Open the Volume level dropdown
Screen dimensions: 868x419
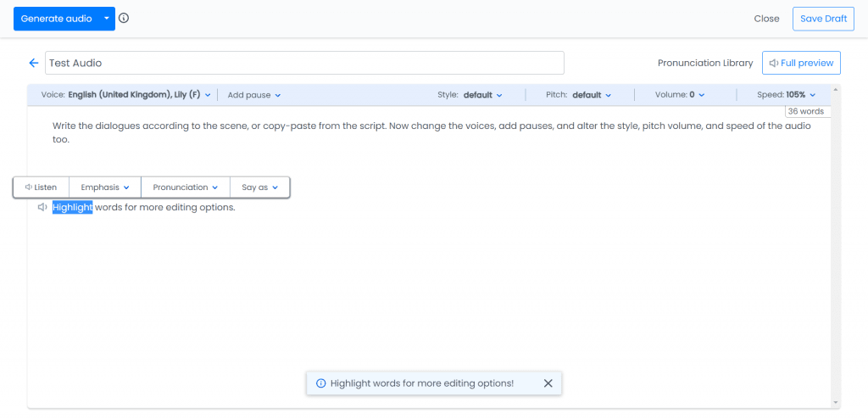tap(680, 95)
